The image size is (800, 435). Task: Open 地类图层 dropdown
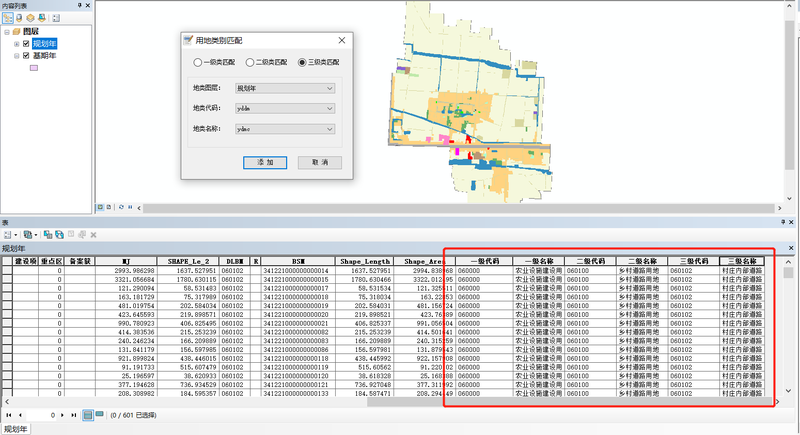click(285, 88)
